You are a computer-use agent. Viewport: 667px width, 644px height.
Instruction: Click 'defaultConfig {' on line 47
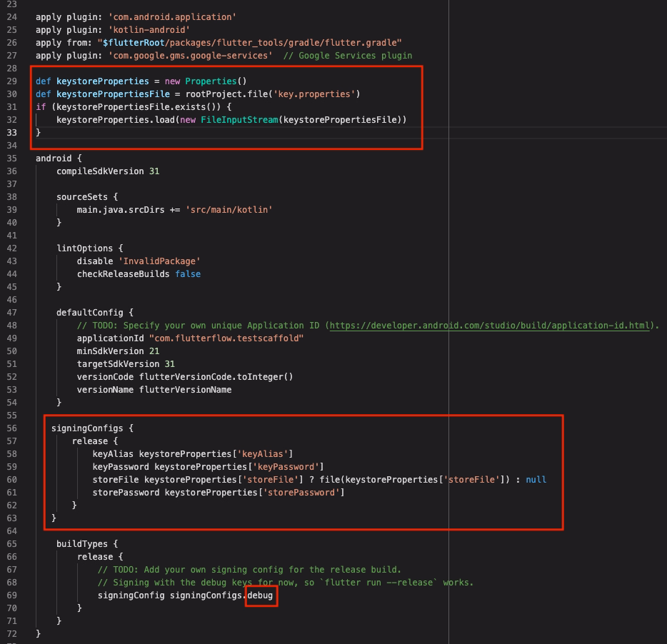point(95,313)
